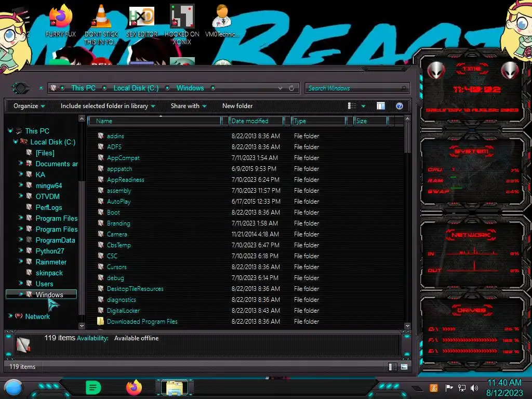Image resolution: width=532 pixels, height=399 pixels.
Task: Select the addins folder row
Action: point(246,136)
